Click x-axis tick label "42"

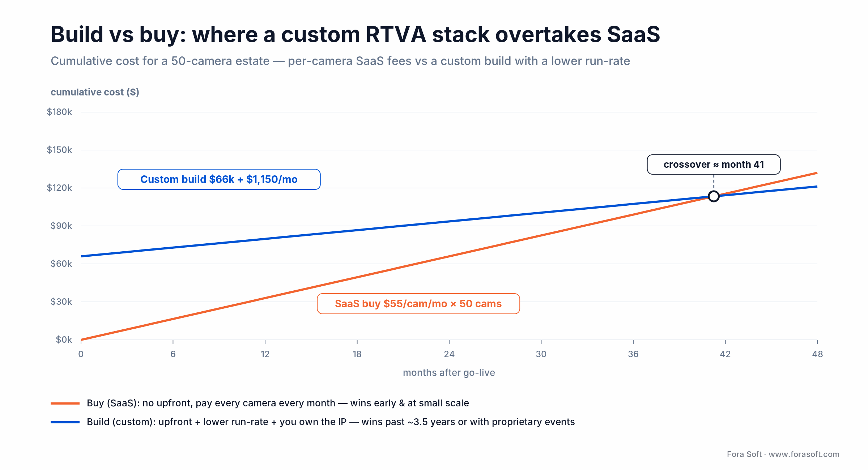point(725,354)
